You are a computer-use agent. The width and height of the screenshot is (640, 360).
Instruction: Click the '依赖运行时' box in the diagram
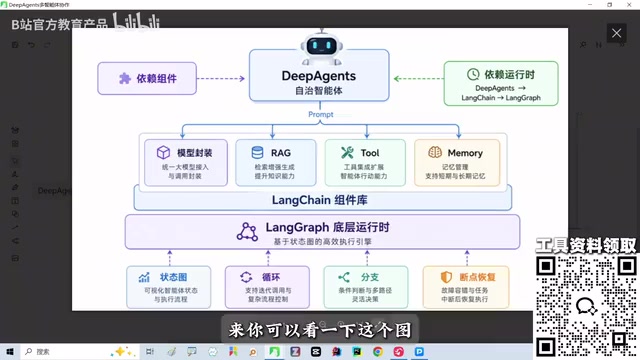[x=501, y=84]
